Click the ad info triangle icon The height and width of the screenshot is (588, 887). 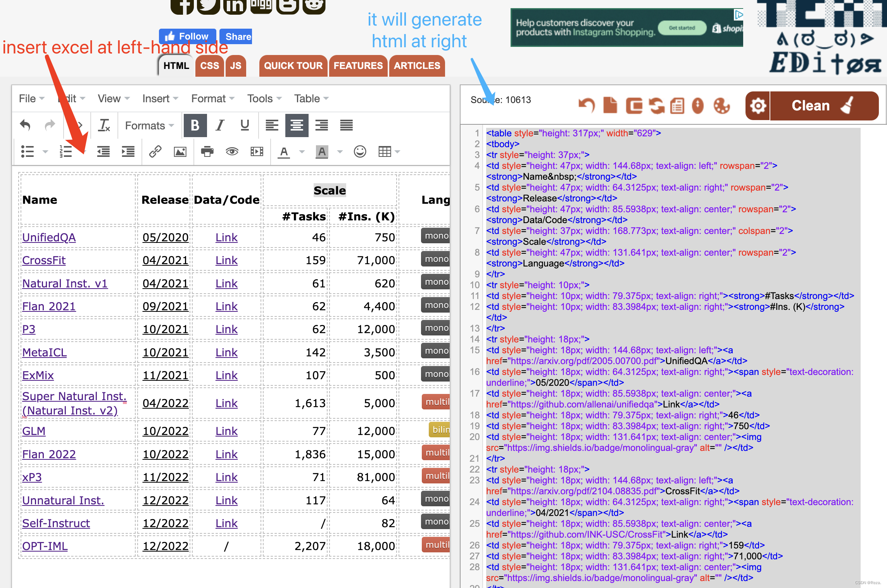(739, 14)
